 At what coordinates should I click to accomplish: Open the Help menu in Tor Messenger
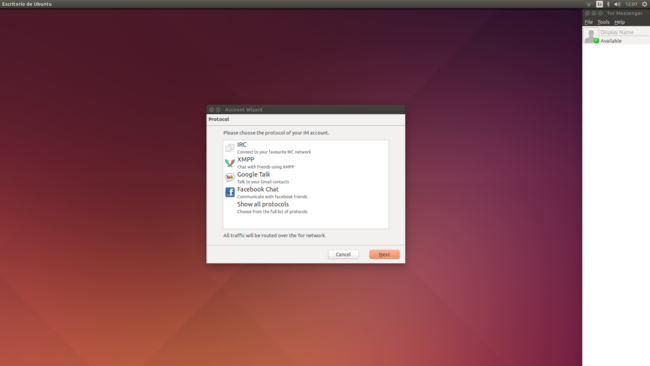(x=619, y=22)
